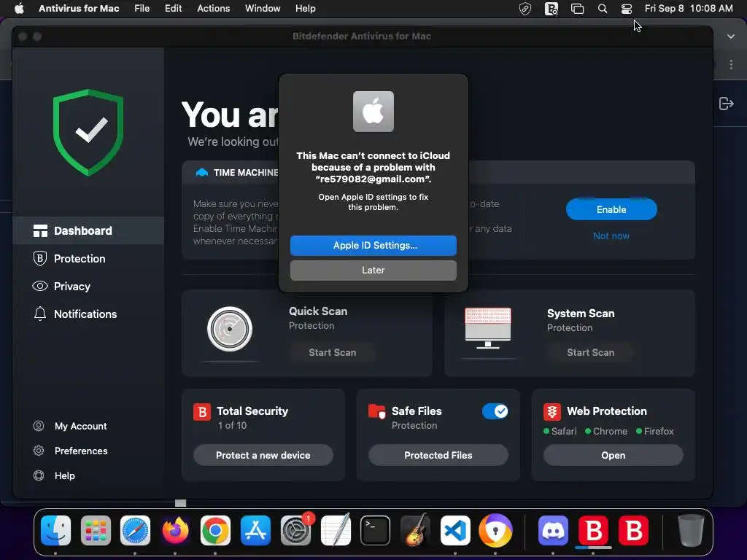Open App Store from the Dock
Image resolution: width=747 pixels, height=560 pixels.
256,530
